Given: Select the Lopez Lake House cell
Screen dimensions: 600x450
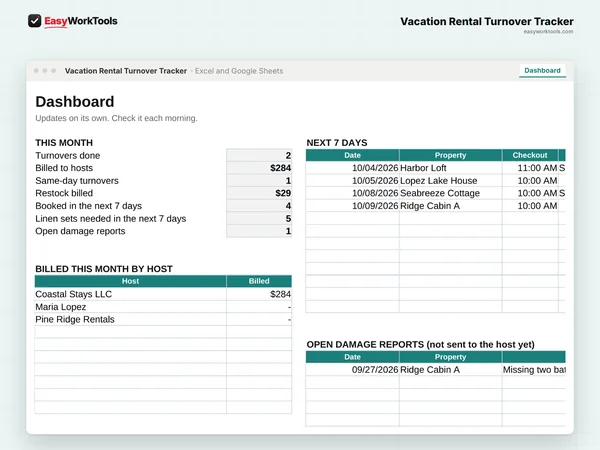Looking at the screenshot, I should 450,181.
